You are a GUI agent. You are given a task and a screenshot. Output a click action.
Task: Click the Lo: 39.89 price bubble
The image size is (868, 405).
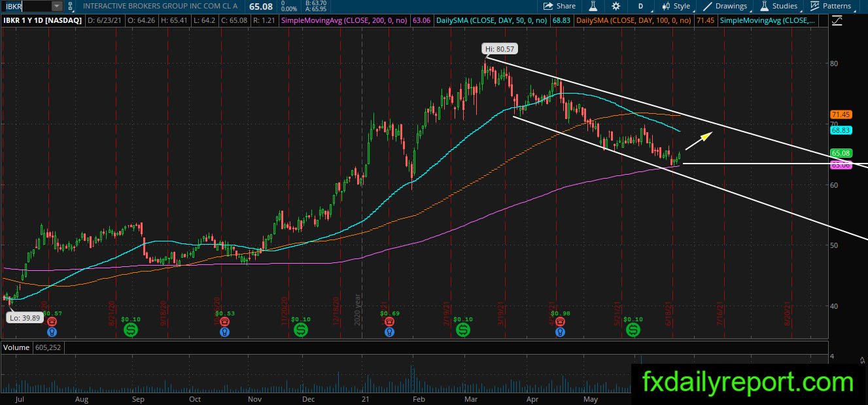[x=24, y=317]
